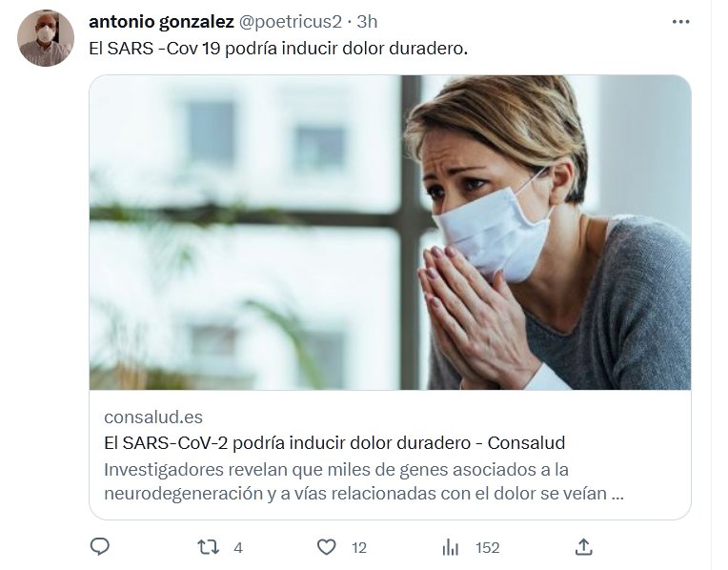The width and height of the screenshot is (728, 570).
Task: Click the antonio gonzalez display name
Action: (161, 21)
